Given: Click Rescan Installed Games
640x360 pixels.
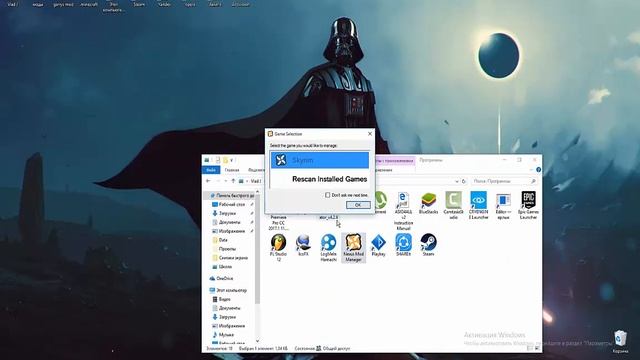Looking at the screenshot, I should [329, 179].
